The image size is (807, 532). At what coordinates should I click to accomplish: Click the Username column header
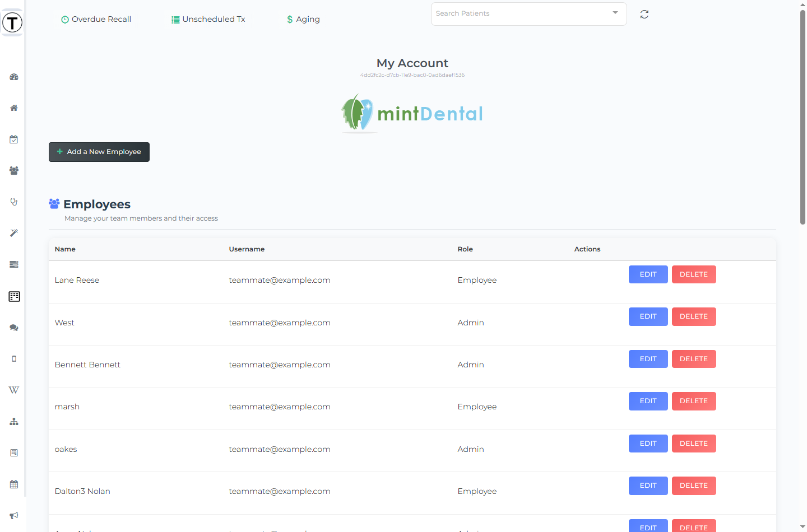(247, 249)
